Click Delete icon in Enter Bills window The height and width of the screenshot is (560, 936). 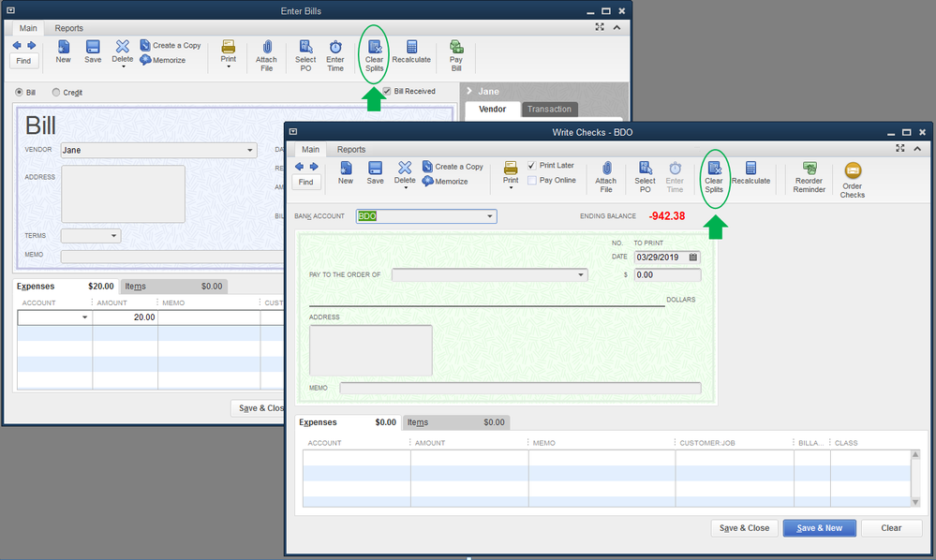click(x=123, y=47)
